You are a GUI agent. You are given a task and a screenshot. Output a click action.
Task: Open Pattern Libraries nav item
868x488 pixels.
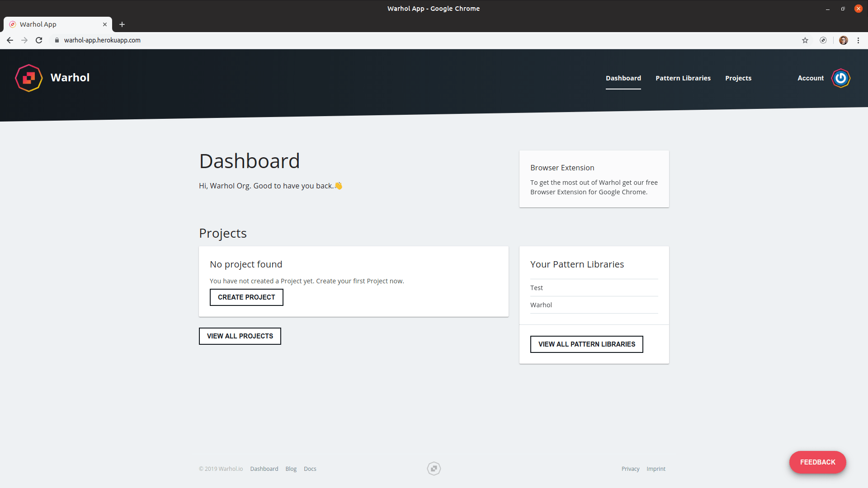pyautogui.click(x=683, y=78)
